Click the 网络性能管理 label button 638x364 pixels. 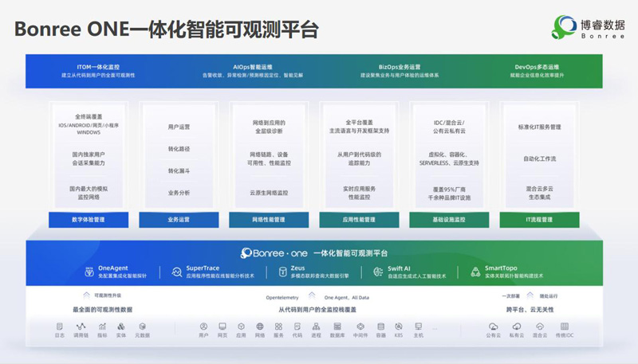coord(269,220)
